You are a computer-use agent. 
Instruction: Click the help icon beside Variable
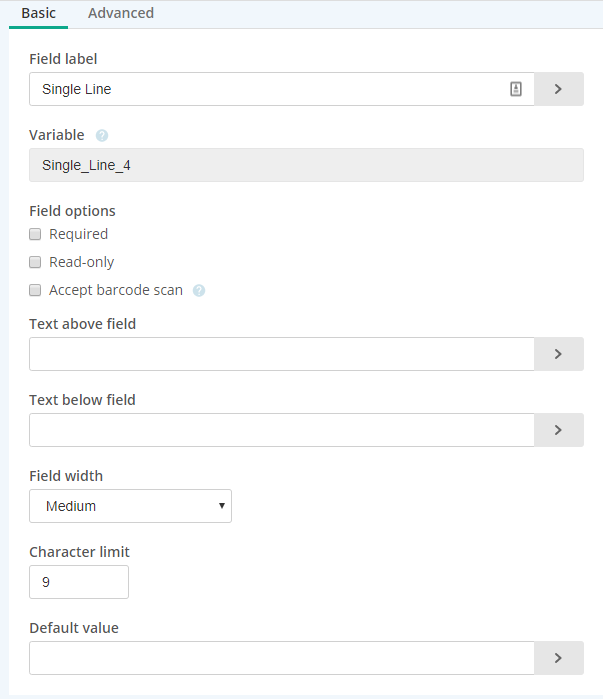[102, 136]
